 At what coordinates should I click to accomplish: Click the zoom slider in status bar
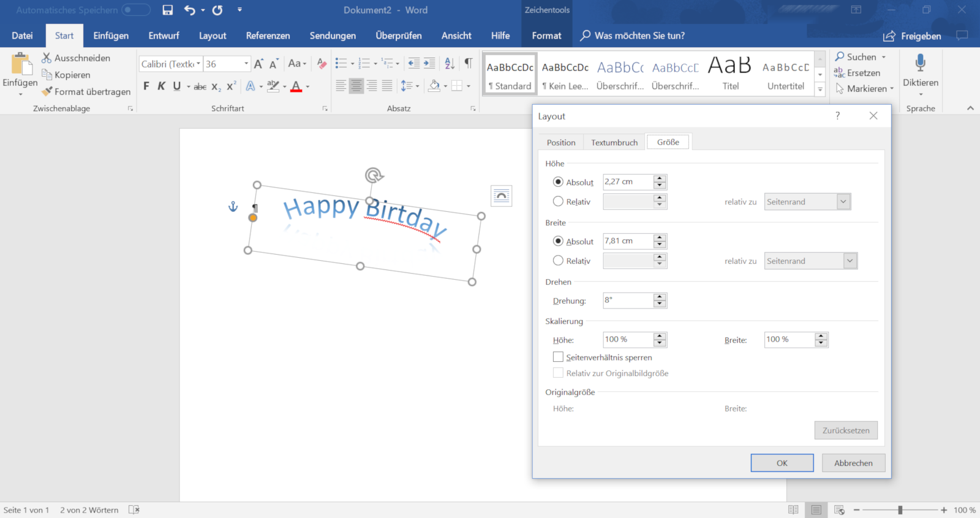click(900, 510)
